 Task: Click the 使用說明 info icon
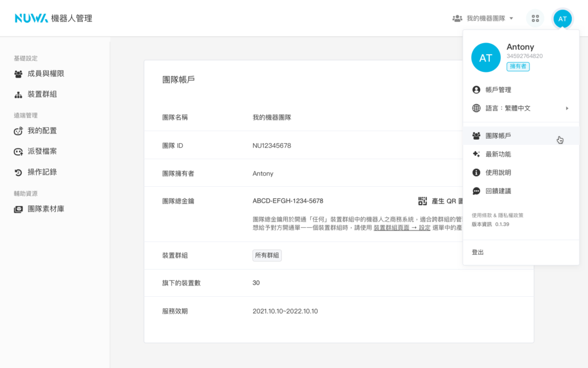click(x=476, y=172)
